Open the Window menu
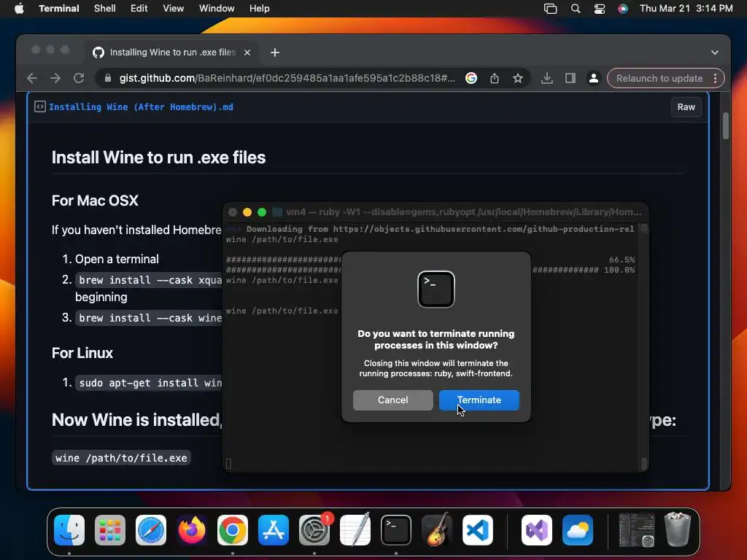The width and height of the screenshot is (747, 560). (217, 9)
